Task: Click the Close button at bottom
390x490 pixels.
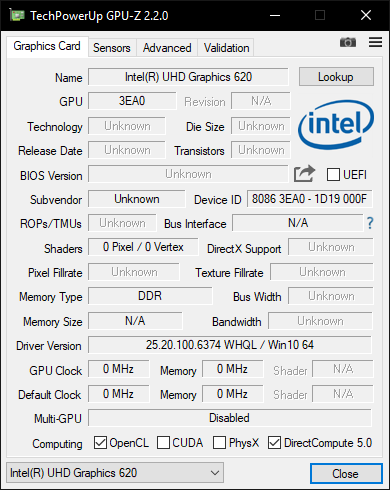Action: point(346,473)
